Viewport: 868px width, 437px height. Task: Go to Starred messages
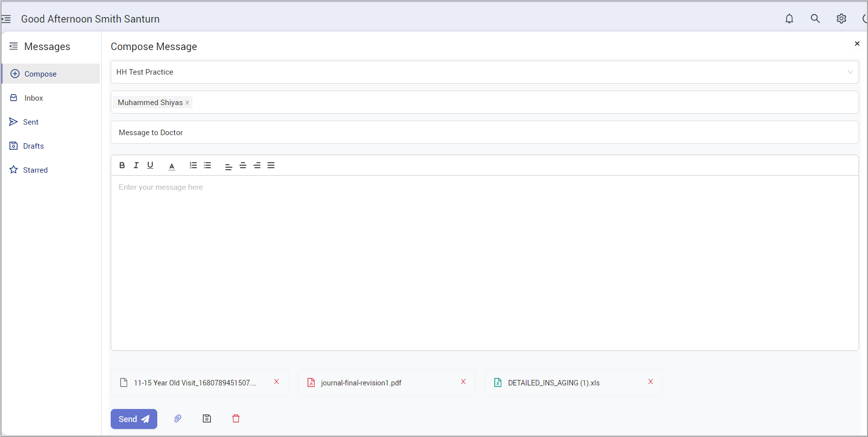tap(35, 170)
